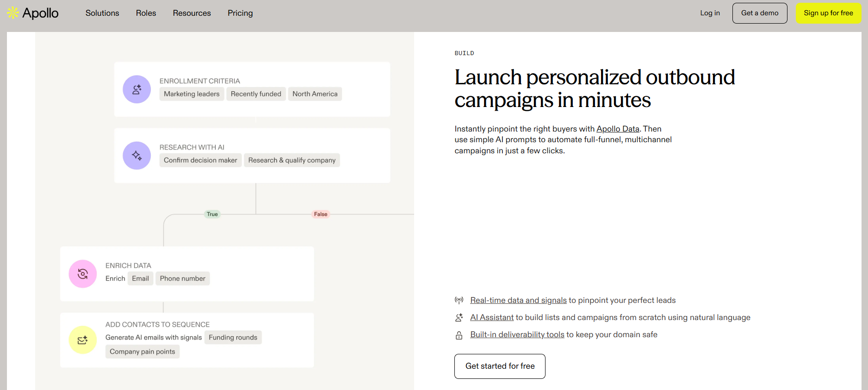Image resolution: width=868 pixels, height=390 pixels.
Task: Open the AI Assistant link
Action: coord(492,317)
